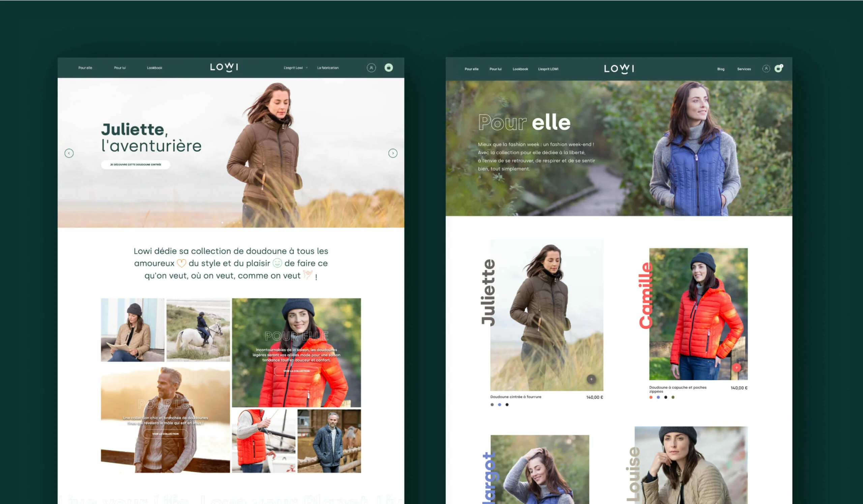
Task: Select the black color for Doudoune cintrée à fourrure
Action: click(x=507, y=405)
